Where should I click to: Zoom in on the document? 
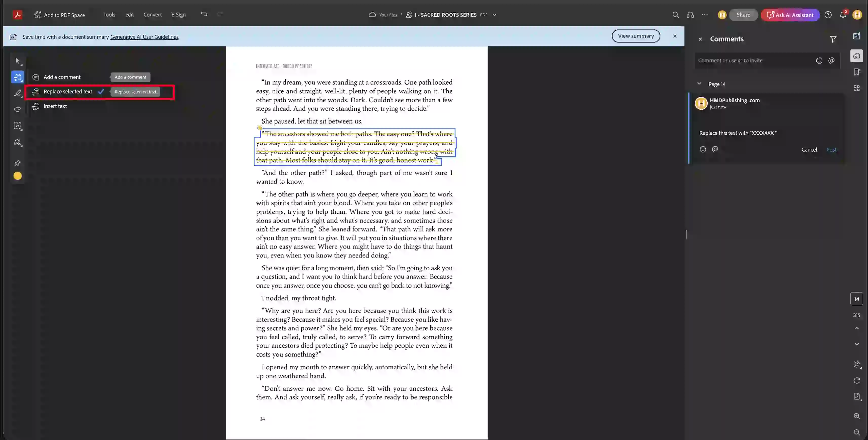coord(857,416)
